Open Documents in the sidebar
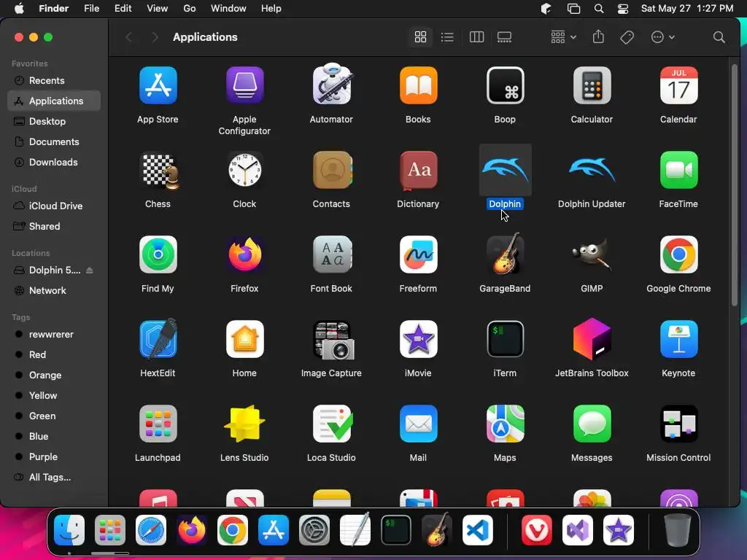The image size is (747, 560). pyautogui.click(x=54, y=142)
